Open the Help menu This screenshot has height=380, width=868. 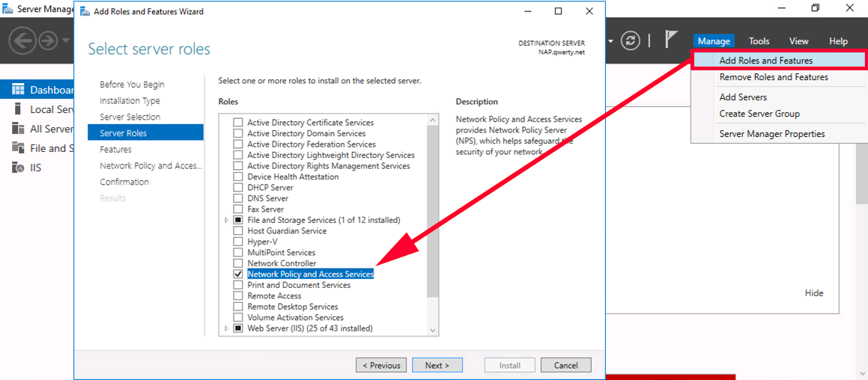(838, 41)
